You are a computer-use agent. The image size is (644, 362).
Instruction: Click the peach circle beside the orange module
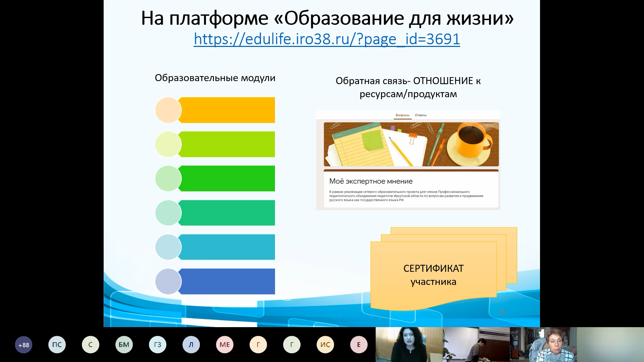(168, 110)
